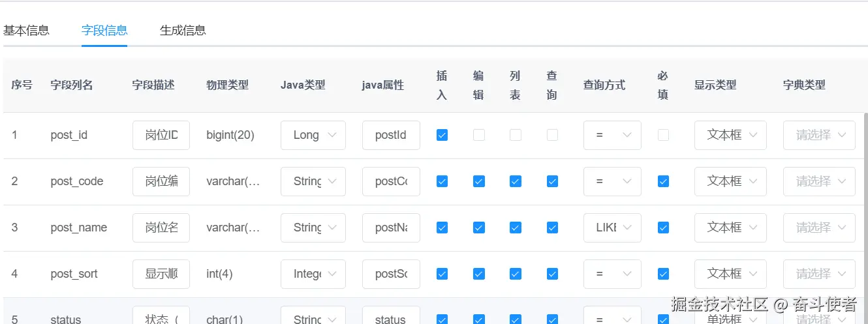Click the int(4) physical type cell
This screenshot has width=868, height=324.
pos(219,274)
